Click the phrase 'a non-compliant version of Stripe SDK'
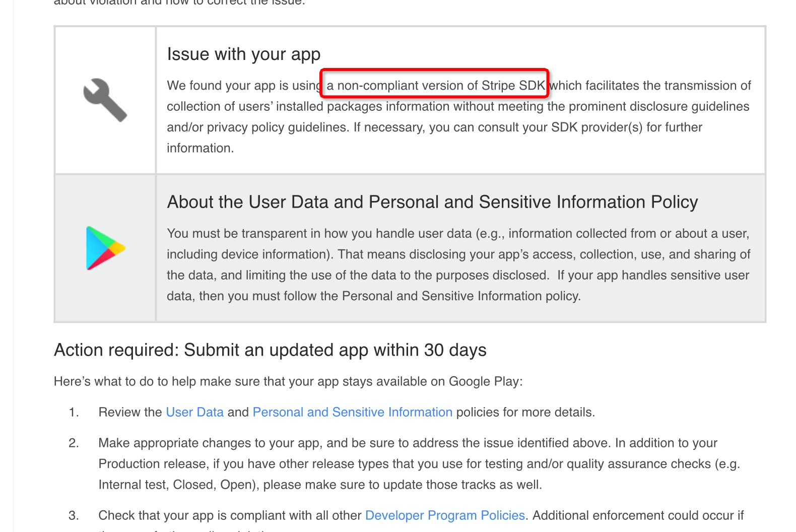This screenshot has height=532, width=796. pos(436,86)
